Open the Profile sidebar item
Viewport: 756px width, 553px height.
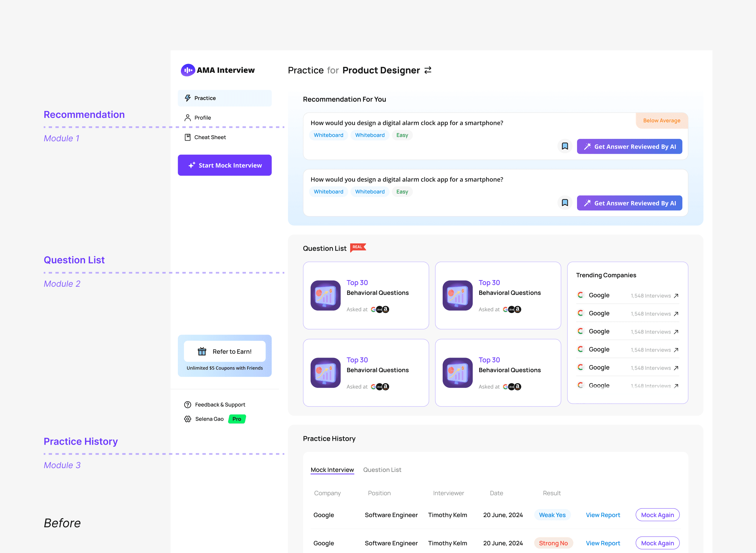[x=202, y=118]
